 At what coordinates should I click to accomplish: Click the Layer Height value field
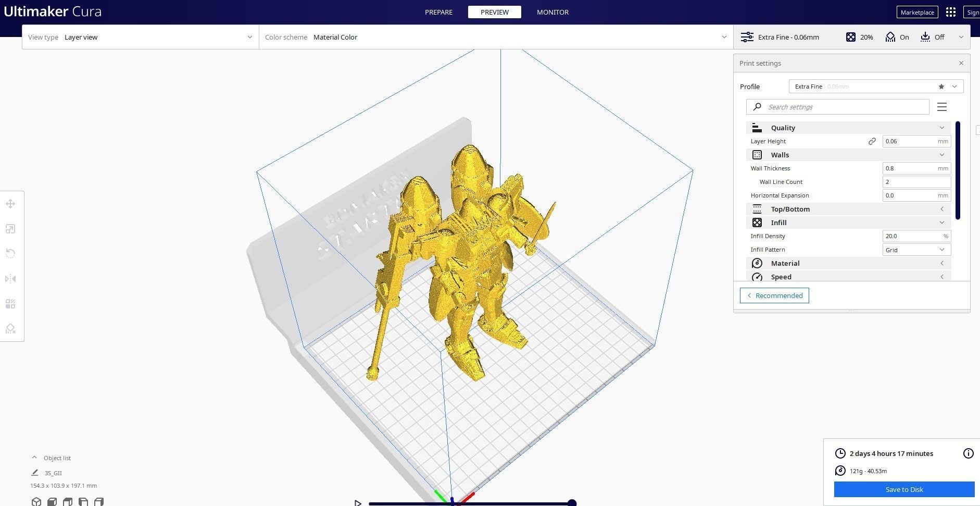[x=916, y=141]
